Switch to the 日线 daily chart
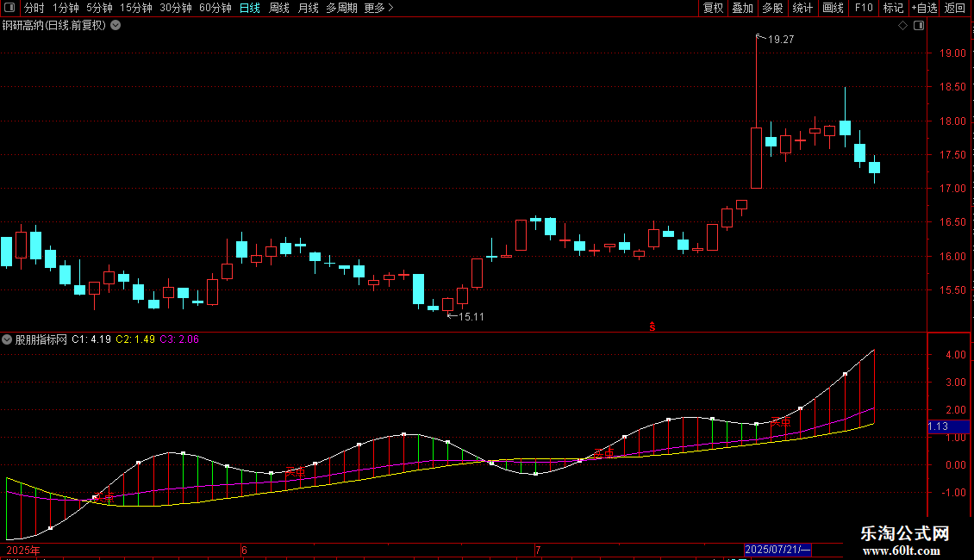The height and width of the screenshot is (560, 974). coord(250,8)
